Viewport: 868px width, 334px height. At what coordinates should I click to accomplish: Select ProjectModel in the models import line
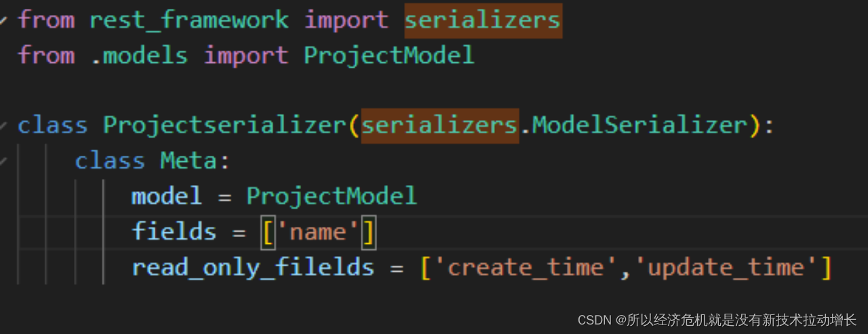[x=389, y=55]
